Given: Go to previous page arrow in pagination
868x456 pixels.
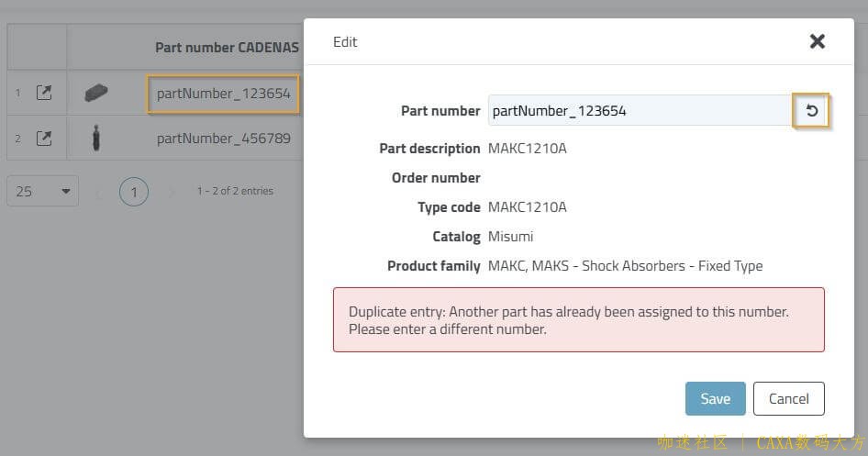Looking at the screenshot, I should [99, 192].
